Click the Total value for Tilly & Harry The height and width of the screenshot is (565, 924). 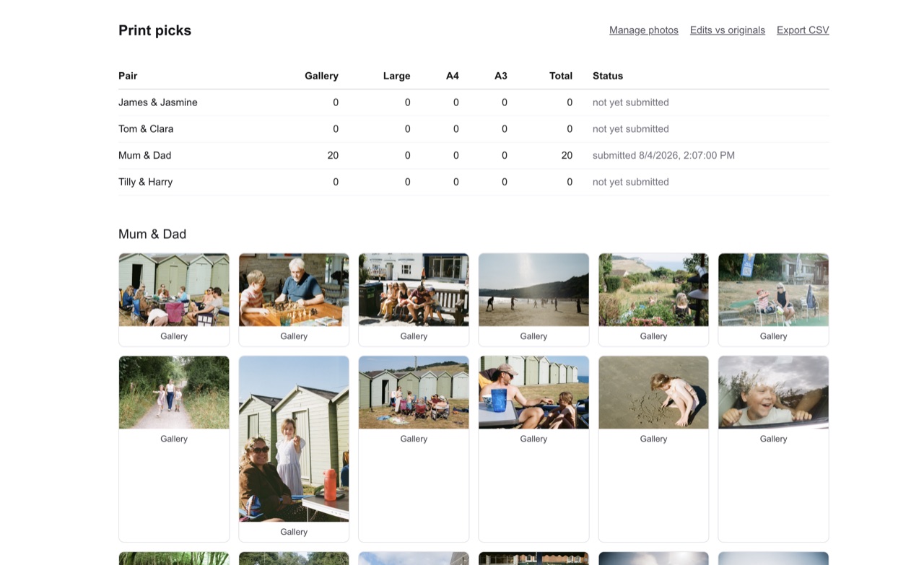point(570,182)
